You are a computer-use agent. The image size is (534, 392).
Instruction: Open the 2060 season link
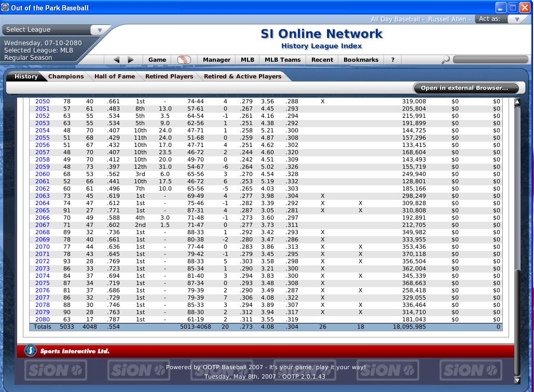43,174
